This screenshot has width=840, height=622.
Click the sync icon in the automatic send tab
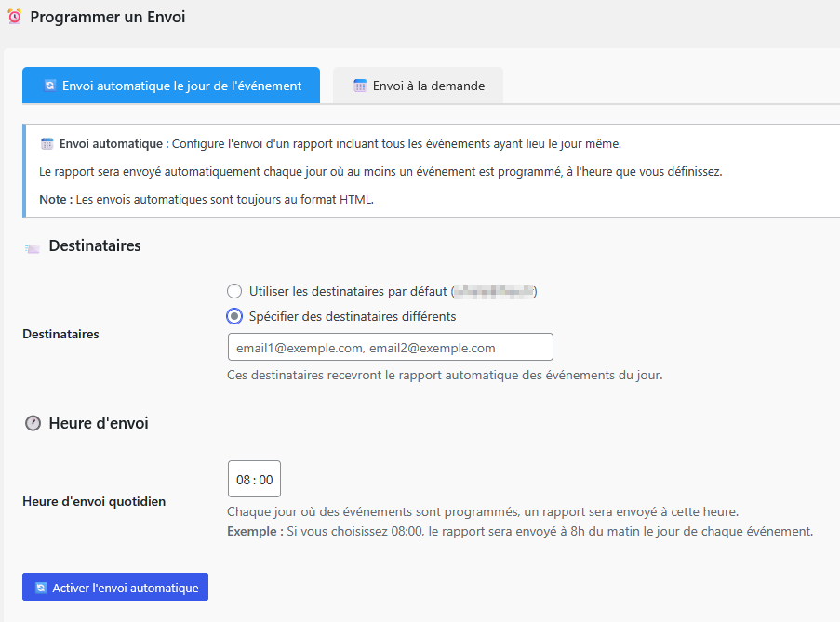[x=50, y=86]
